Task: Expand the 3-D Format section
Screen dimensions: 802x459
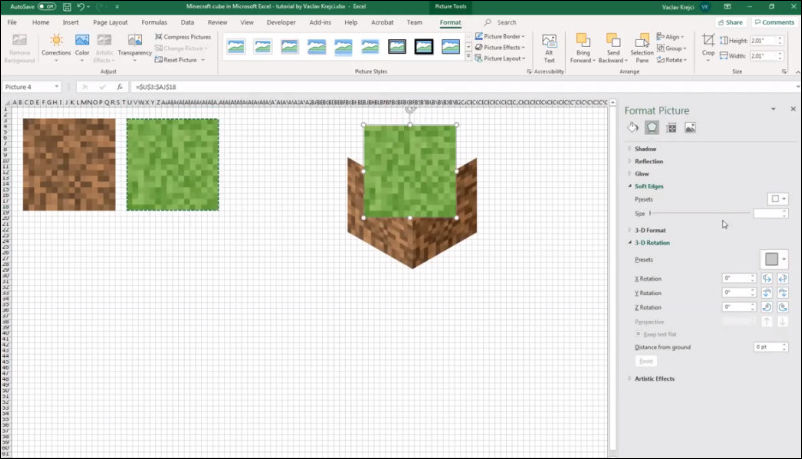Action: pos(650,230)
